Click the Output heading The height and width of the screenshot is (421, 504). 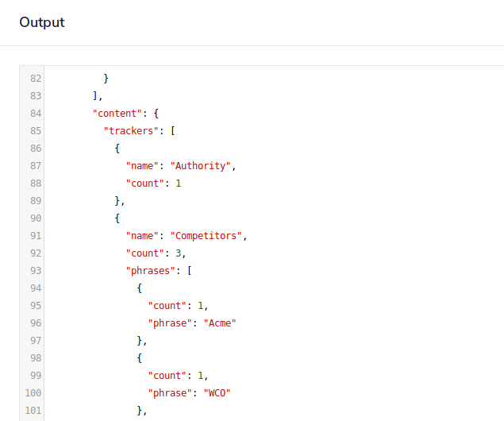(42, 22)
